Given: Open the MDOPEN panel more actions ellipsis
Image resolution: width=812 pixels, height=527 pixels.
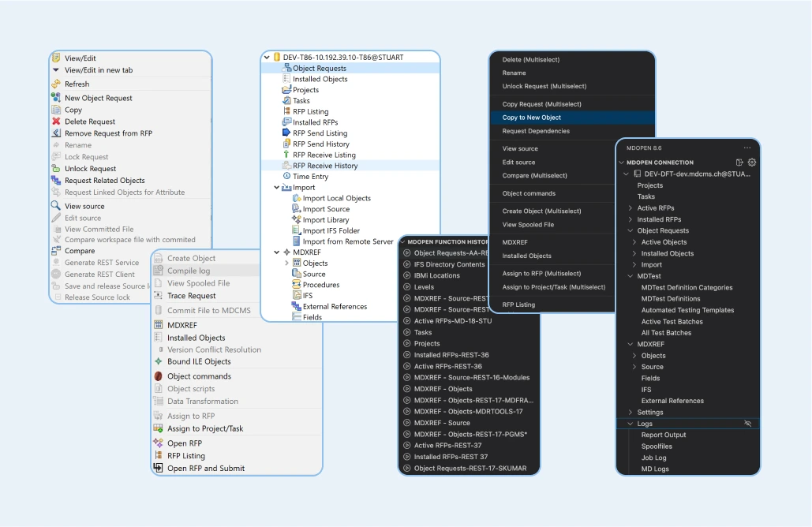Looking at the screenshot, I should tap(747, 148).
